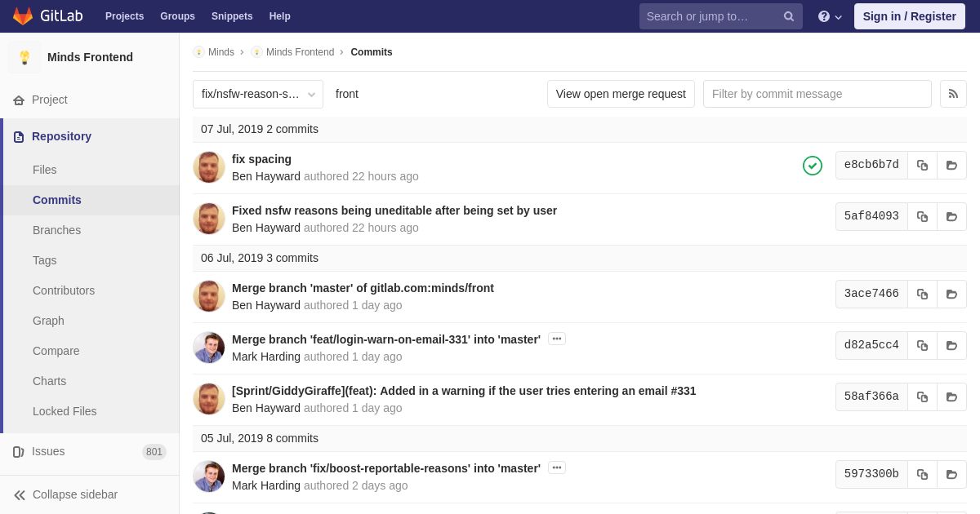Copy commit SHA 3ace7466 to clipboard
Screen dimensions: 980x514
(x=922, y=294)
